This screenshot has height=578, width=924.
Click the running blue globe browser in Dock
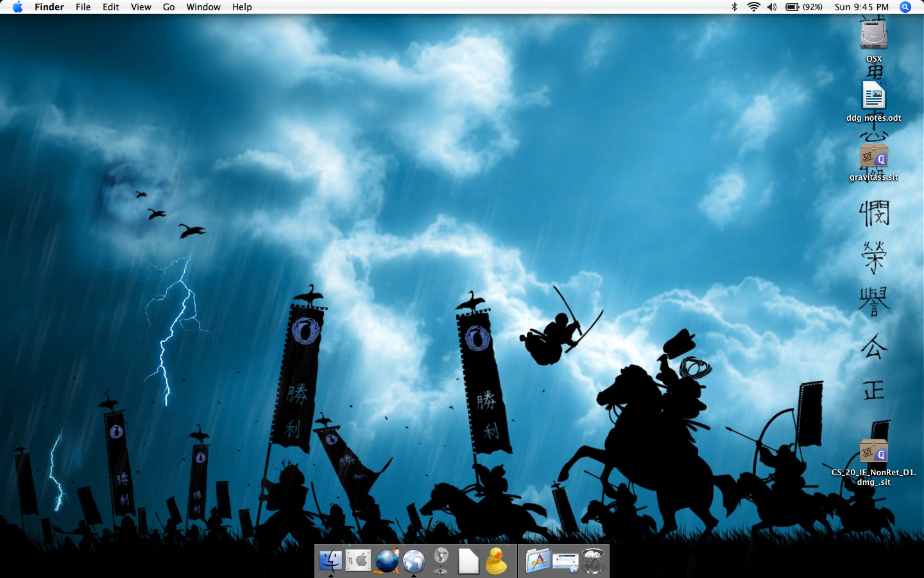pos(414,561)
